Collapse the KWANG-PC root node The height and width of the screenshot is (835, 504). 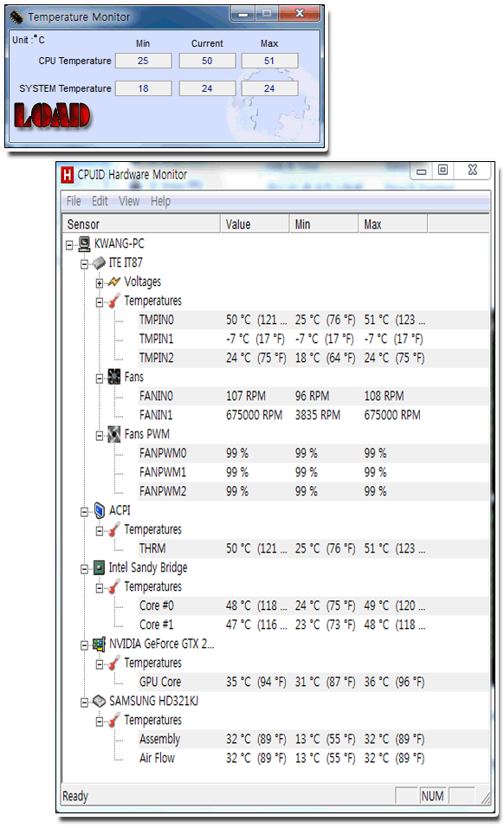pyautogui.click(x=69, y=245)
